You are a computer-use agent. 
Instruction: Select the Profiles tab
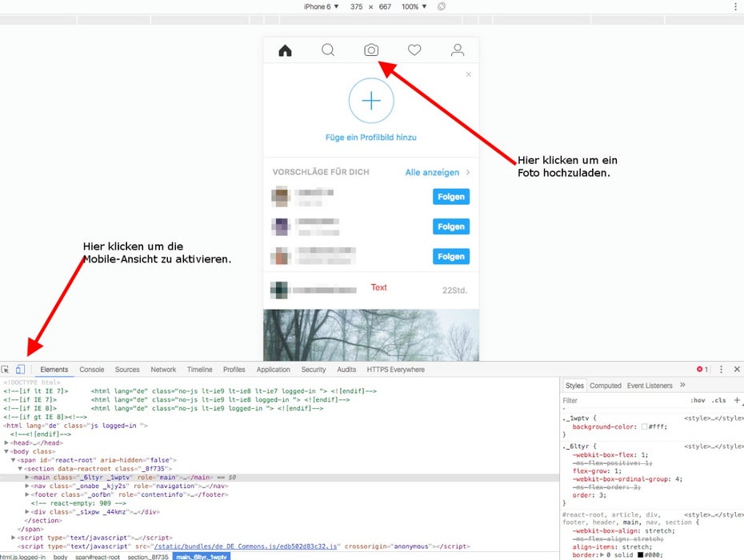(x=234, y=370)
